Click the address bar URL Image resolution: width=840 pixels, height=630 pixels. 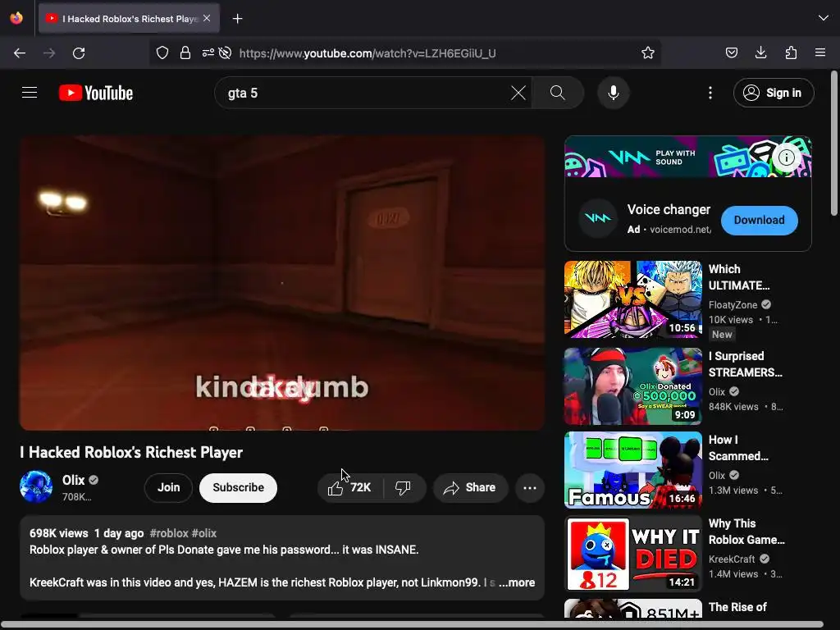[367, 53]
